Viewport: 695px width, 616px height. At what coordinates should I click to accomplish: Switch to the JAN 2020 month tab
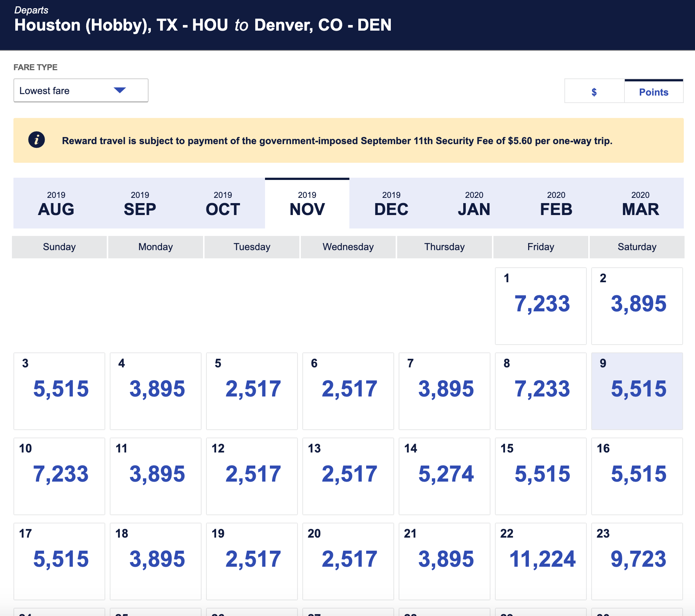click(474, 203)
